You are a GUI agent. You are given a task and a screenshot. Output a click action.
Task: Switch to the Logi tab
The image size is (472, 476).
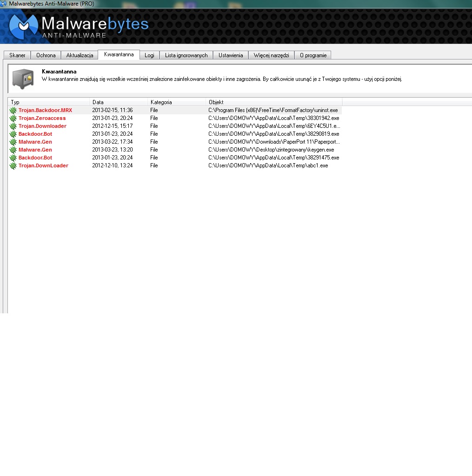click(149, 55)
